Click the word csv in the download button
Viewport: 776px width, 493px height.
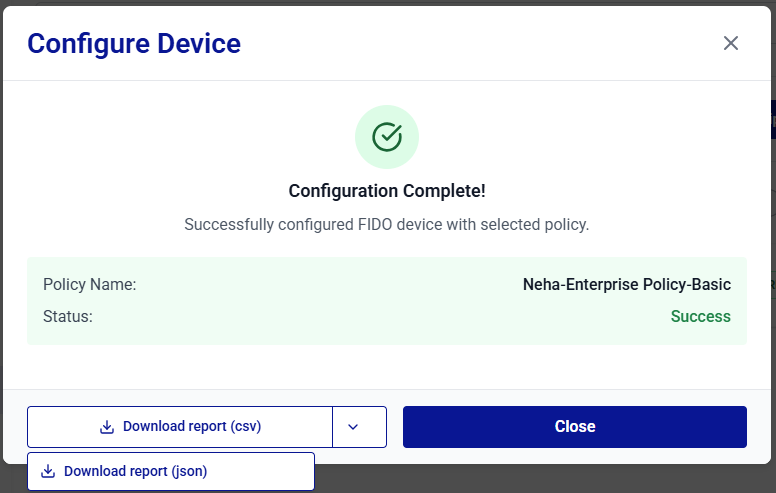coord(245,427)
